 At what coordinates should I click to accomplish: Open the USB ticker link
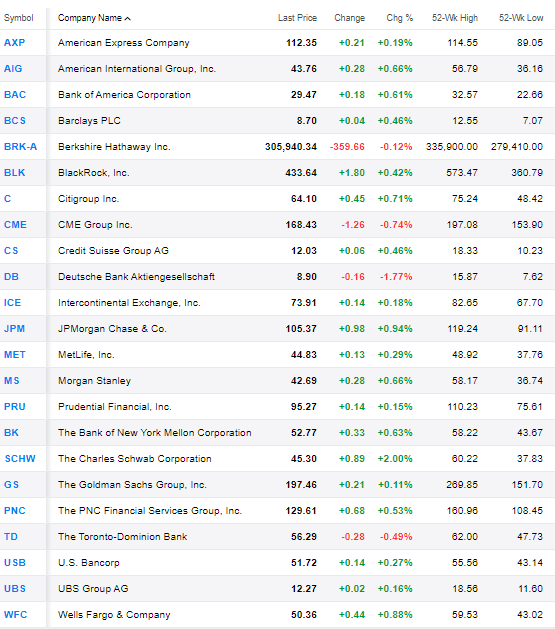[x=15, y=563]
